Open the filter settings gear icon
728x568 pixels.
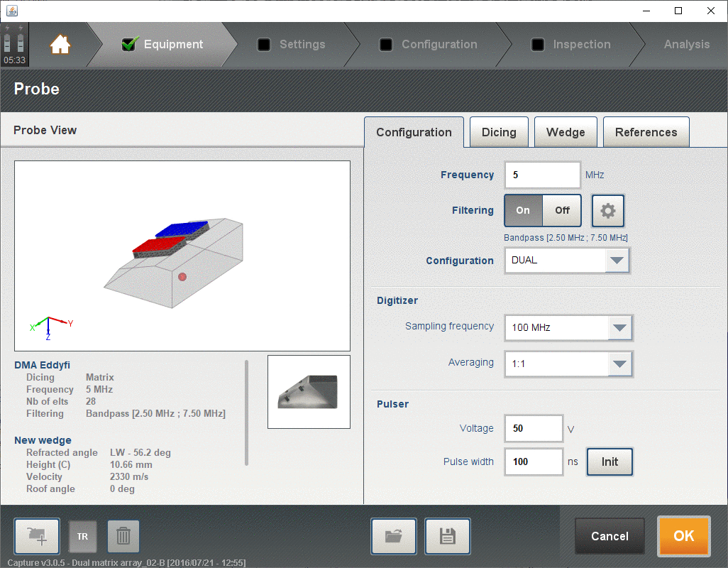click(608, 211)
